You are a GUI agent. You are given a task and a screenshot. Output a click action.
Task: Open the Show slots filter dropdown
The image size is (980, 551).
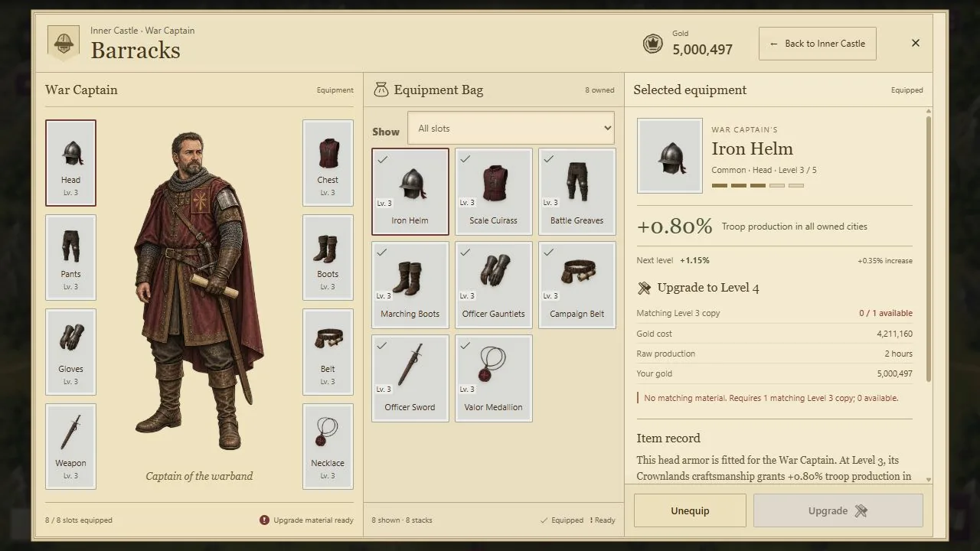(511, 128)
